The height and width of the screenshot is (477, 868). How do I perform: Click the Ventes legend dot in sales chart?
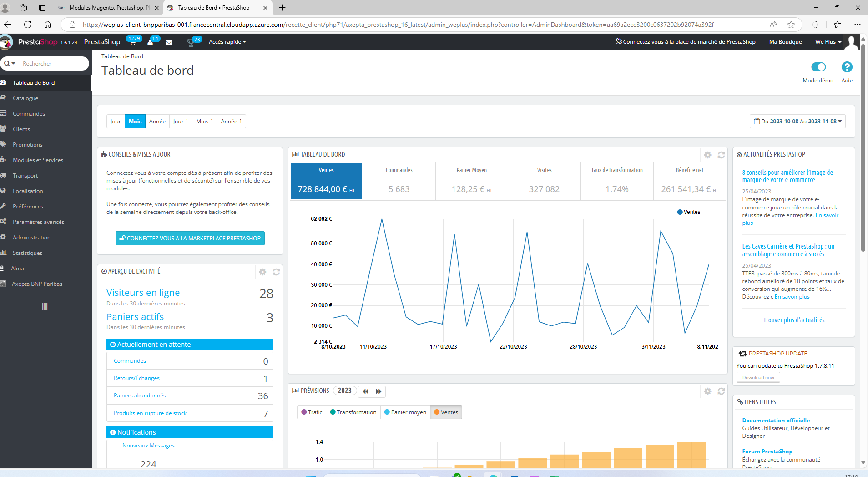(680, 212)
